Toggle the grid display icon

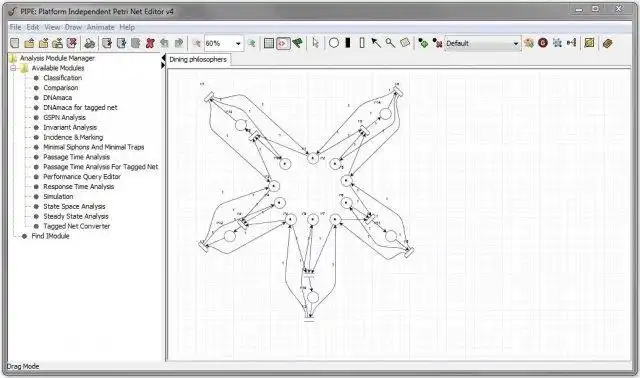[269, 43]
